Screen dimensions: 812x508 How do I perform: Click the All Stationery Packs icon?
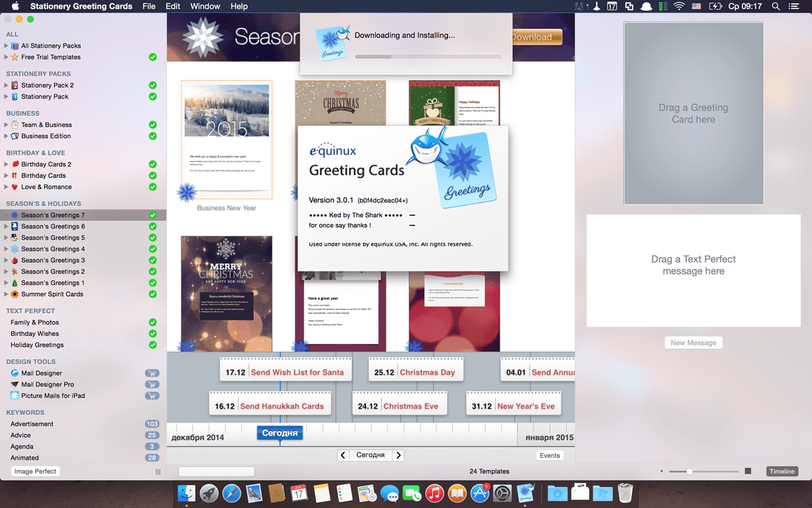click(15, 46)
